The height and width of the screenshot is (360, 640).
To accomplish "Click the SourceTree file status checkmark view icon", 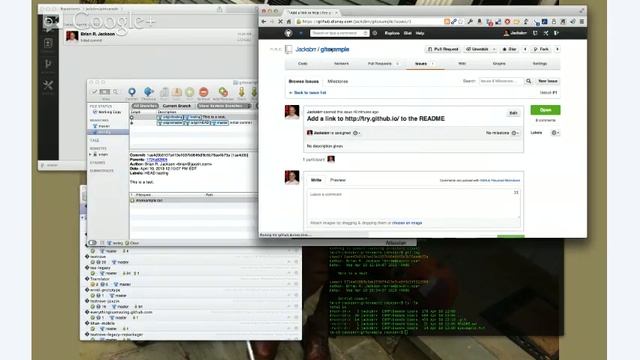I will pos(95,92).
